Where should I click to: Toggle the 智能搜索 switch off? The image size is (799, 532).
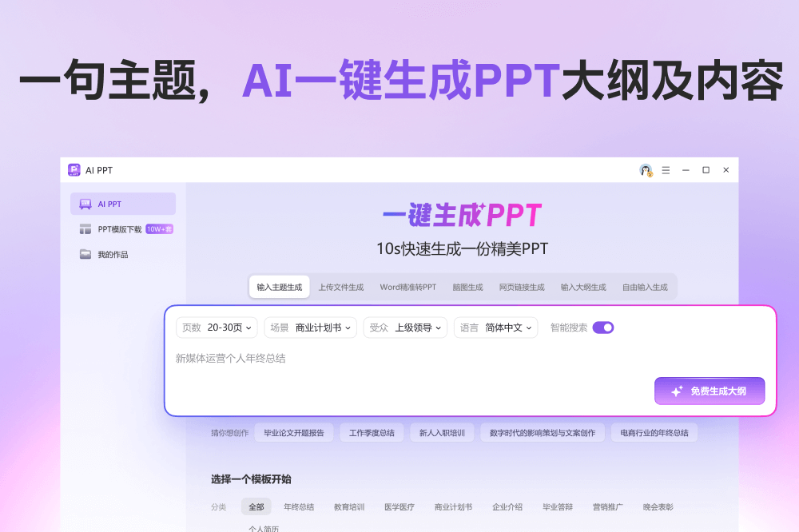603,328
